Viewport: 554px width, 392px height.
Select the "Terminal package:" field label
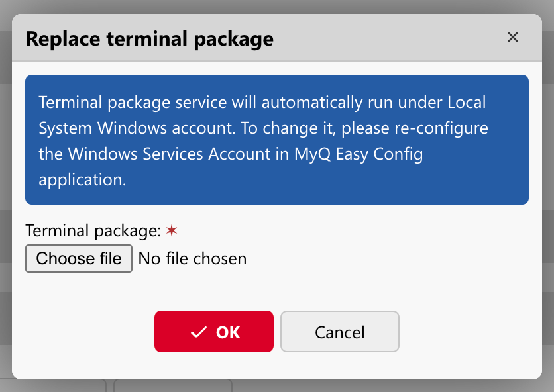tap(93, 231)
